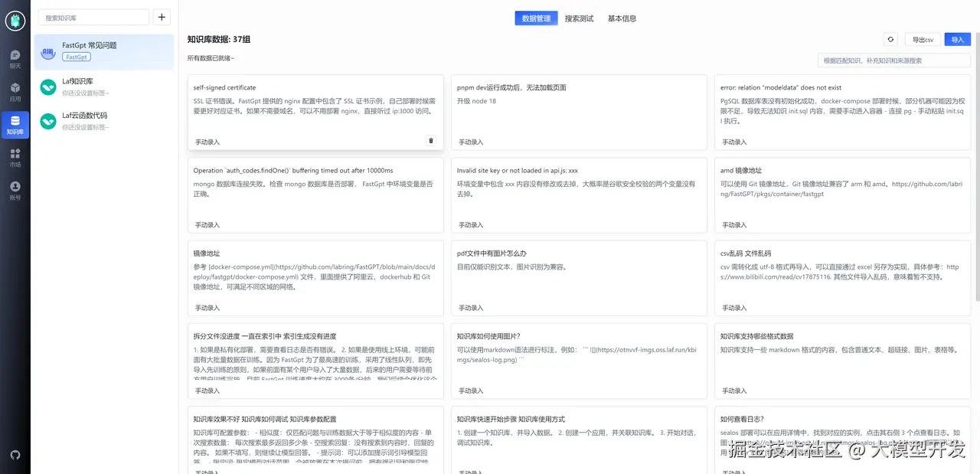Click 手动录入 label on self-signed certificate card
The width and height of the screenshot is (980, 474).
coord(207,142)
